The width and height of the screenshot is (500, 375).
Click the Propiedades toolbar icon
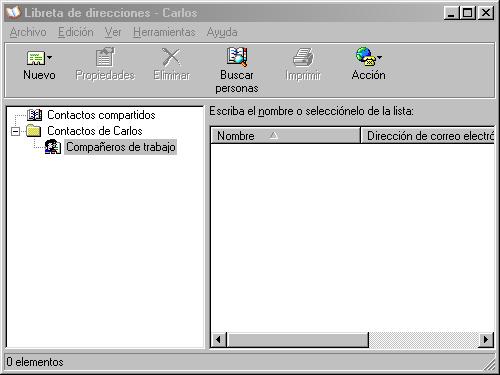coord(105,57)
